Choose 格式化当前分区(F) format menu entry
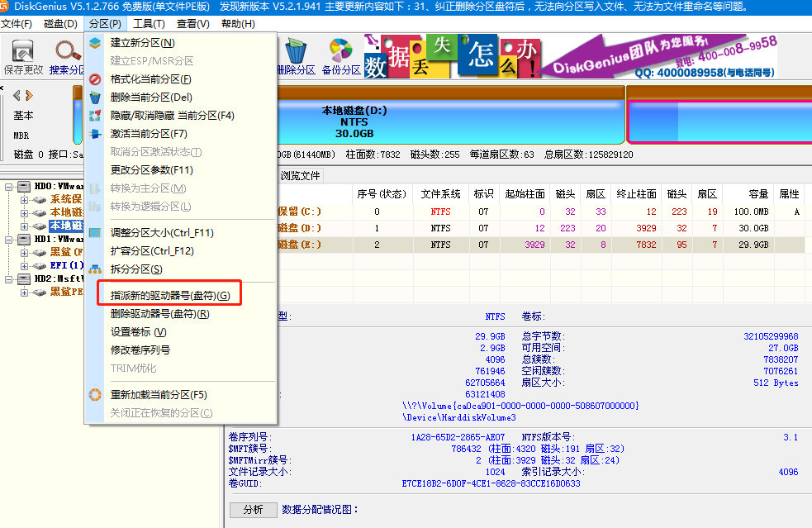 (150, 79)
